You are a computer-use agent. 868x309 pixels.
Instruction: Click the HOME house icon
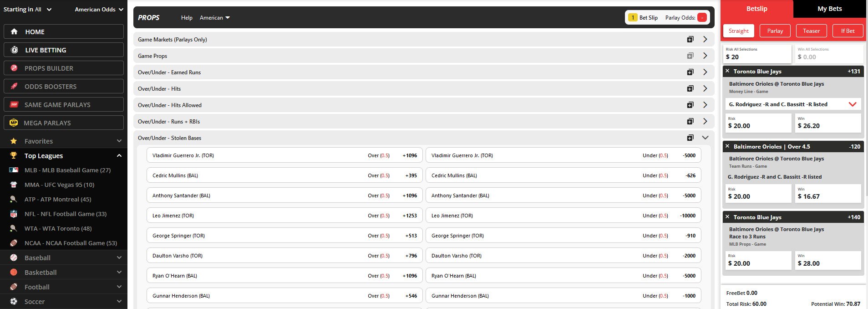tap(14, 32)
